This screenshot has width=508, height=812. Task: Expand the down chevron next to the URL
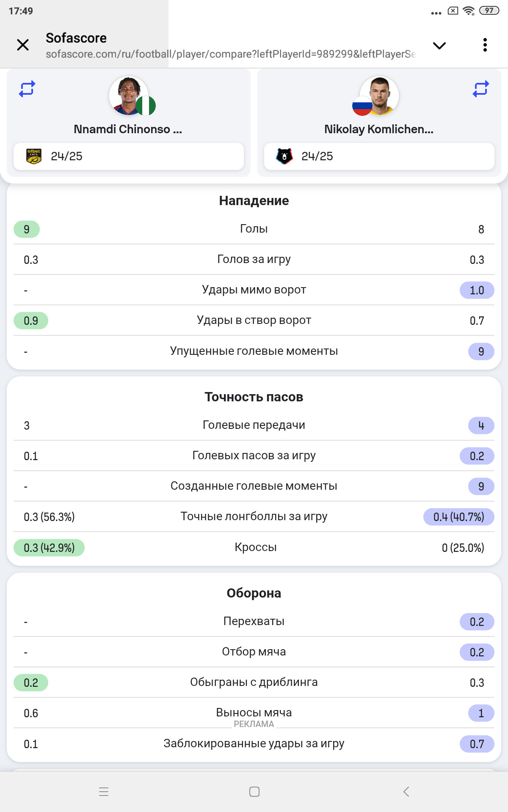click(x=439, y=45)
